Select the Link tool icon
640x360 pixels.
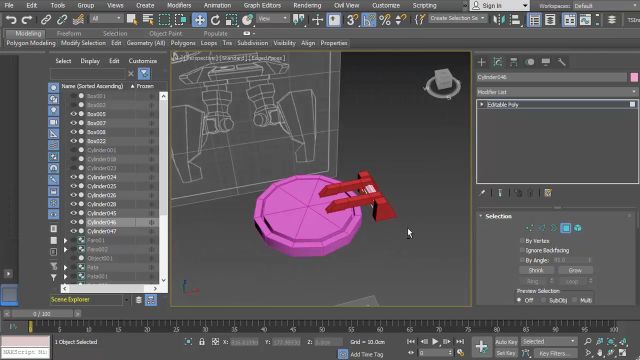(x=46, y=20)
